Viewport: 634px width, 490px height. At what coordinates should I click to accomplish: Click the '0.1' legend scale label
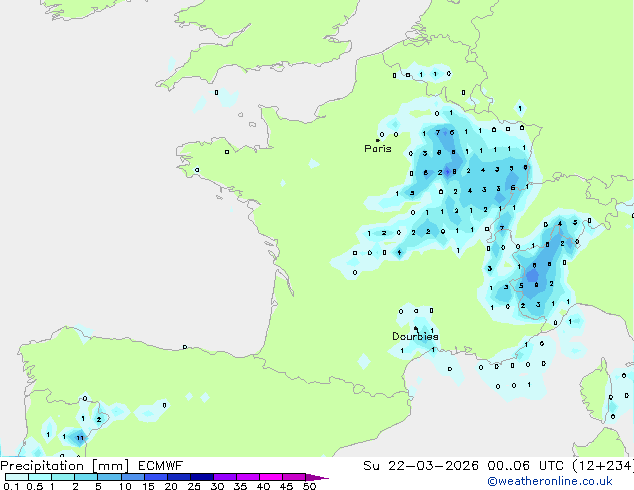coord(11,486)
